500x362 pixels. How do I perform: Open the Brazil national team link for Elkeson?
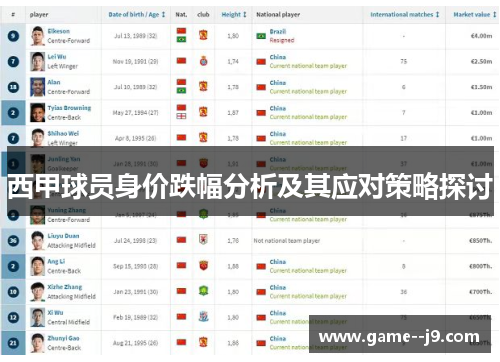(x=278, y=31)
